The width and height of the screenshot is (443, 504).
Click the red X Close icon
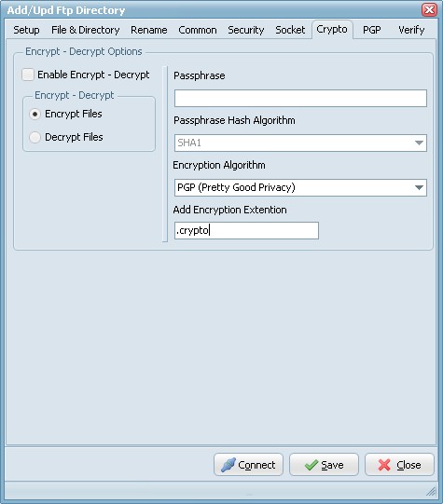click(x=384, y=465)
